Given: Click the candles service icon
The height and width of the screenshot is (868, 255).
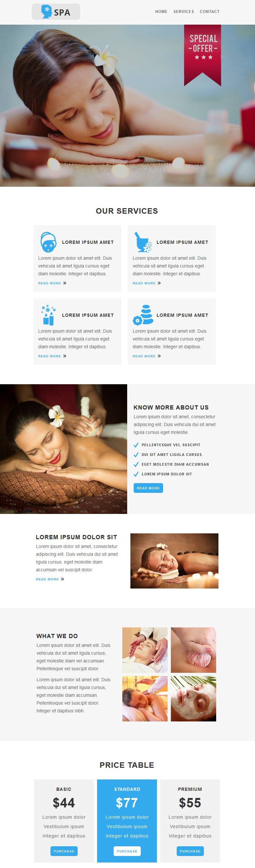Looking at the screenshot, I should pyautogui.click(x=49, y=315).
